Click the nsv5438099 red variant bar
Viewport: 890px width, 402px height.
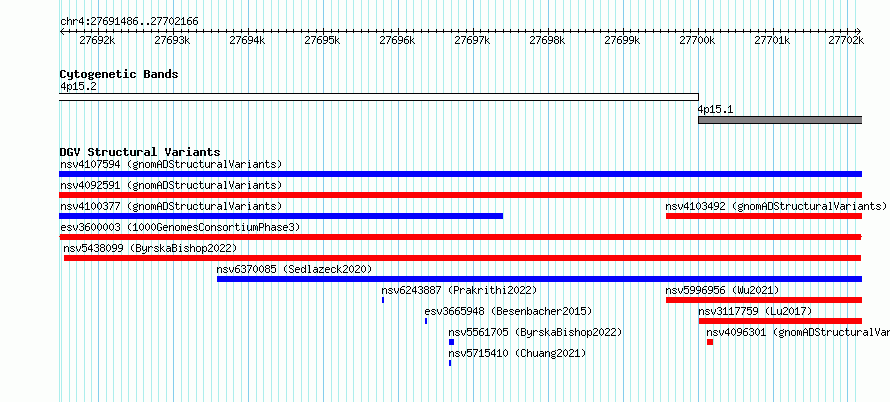(x=463, y=258)
